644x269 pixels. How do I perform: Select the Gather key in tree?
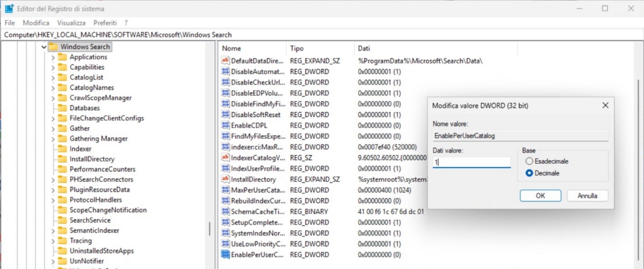click(79, 128)
